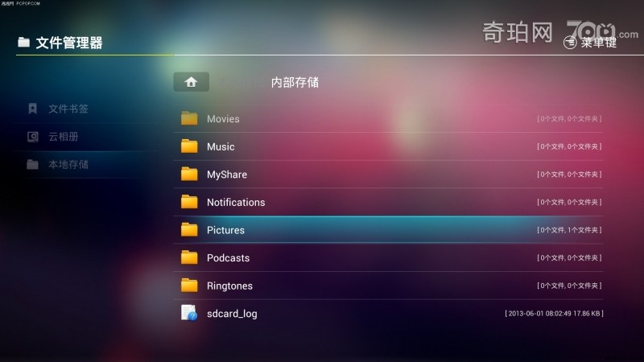644x362 pixels.
Task: Open the Movies folder icon
Action: 189,118
